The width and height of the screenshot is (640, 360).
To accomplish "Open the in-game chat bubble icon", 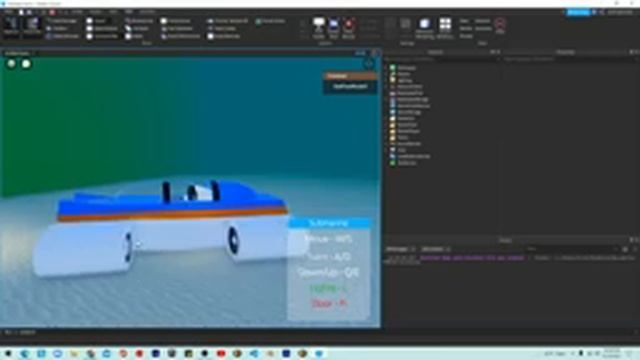I will [26, 64].
